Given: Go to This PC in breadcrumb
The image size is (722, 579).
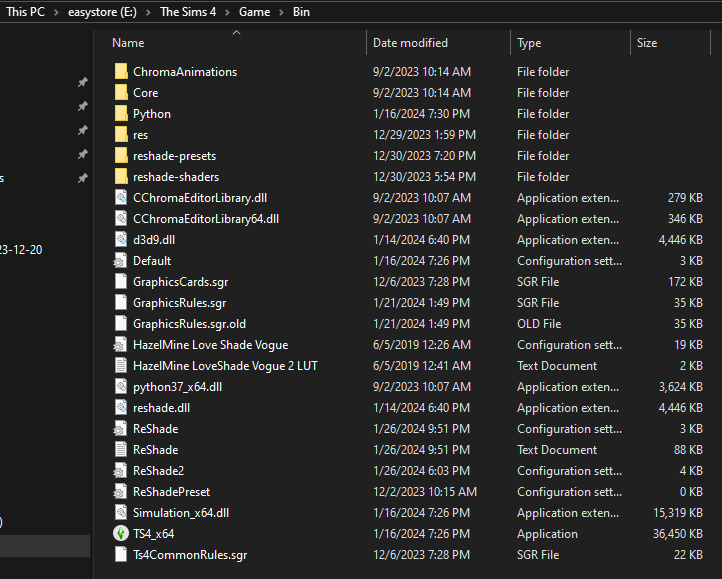Looking at the screenshot, I should [25, 12].
